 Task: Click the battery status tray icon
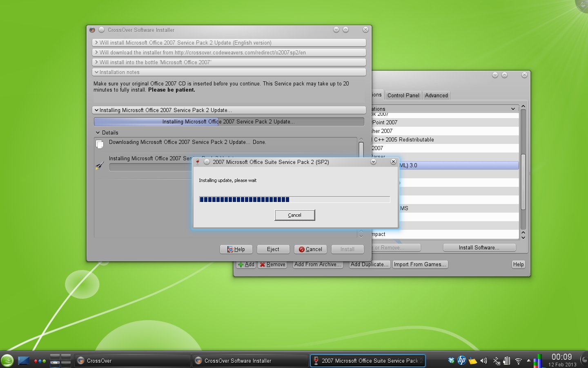(x=507, y=361)
